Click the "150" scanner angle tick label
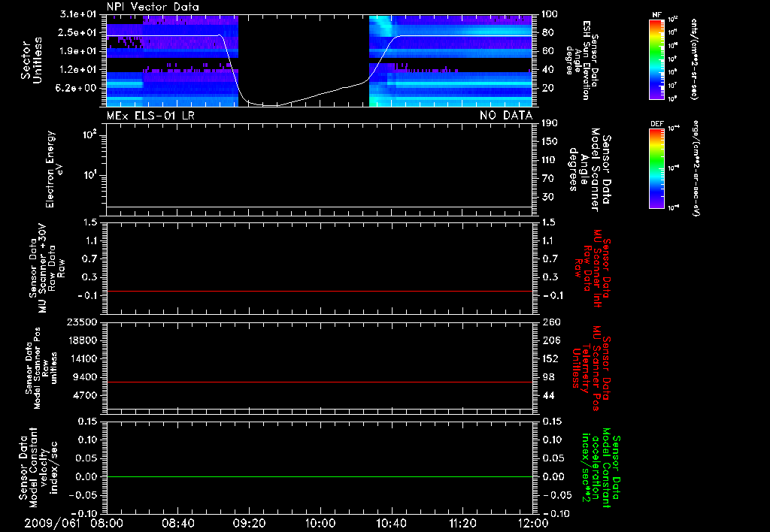The height and width of the screenshot is (532, 770). point(550,141)
